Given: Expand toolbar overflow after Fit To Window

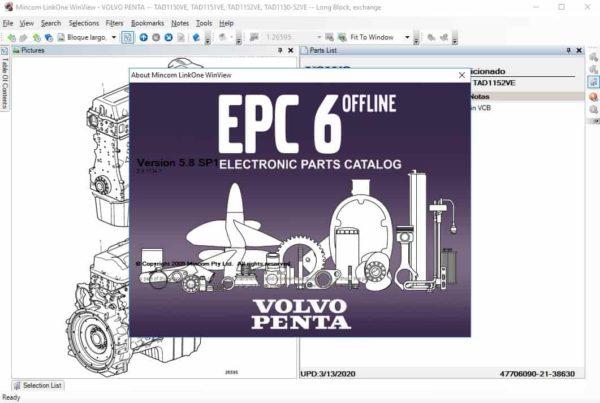Looking at the screenshot, I should pyautogui.click(x=416, y=38).
